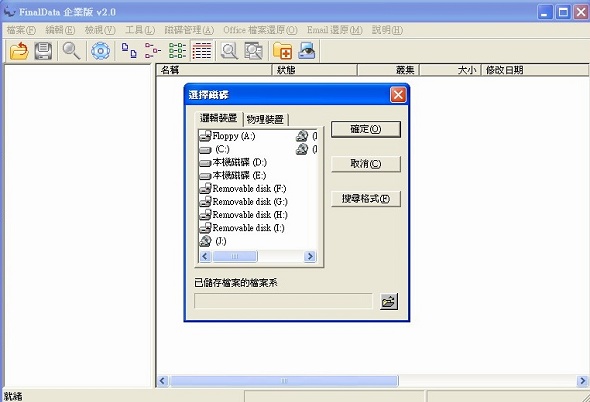The height and width of the screenshot is (402, 590).
Task: Maximize the FinalData window
Action: pyautogui.click(x=563, y=12)
